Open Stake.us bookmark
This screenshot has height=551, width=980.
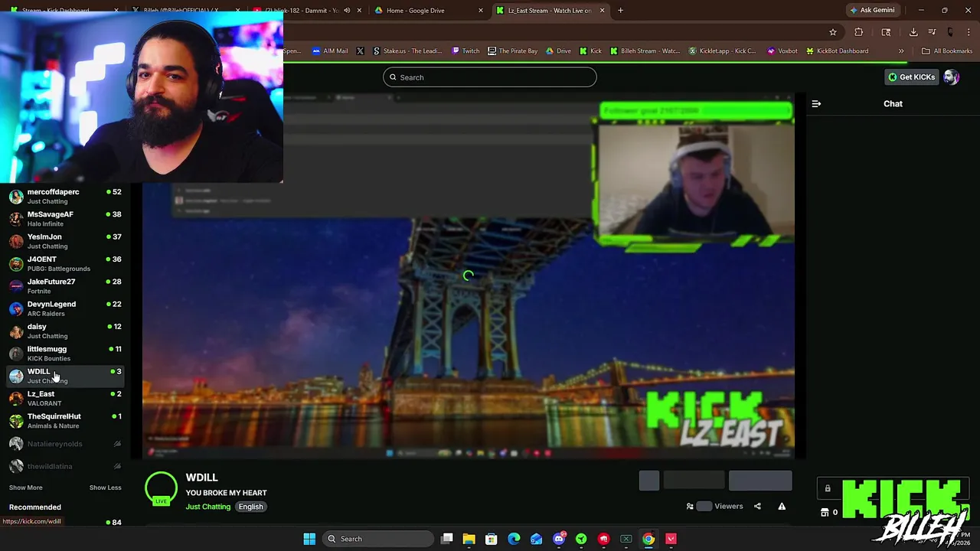pos(407,51)
